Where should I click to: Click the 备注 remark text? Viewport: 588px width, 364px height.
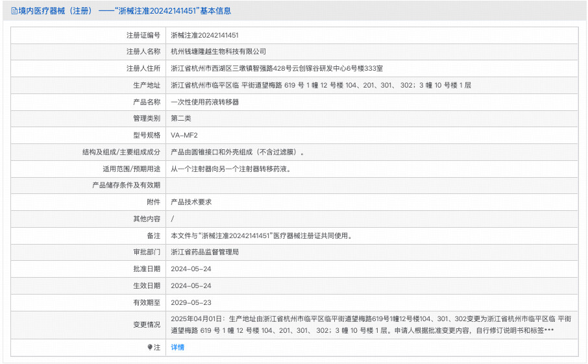pos(261,236)
